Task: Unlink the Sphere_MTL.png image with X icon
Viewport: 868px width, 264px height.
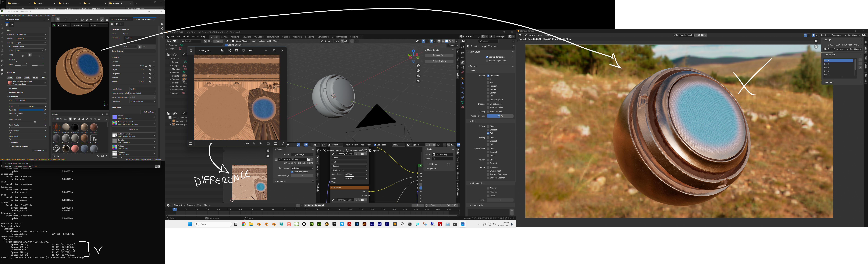Action: click(x=366, y=200)
